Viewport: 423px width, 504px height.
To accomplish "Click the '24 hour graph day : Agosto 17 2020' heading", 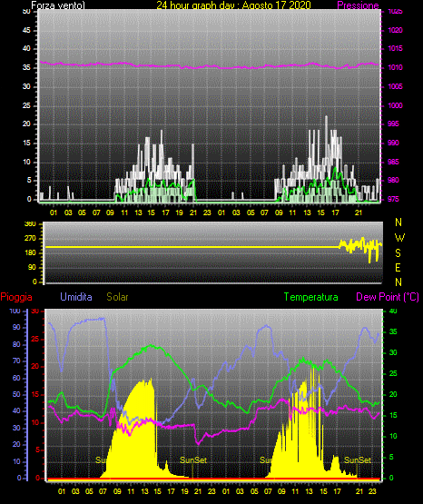I will point(233,5).
